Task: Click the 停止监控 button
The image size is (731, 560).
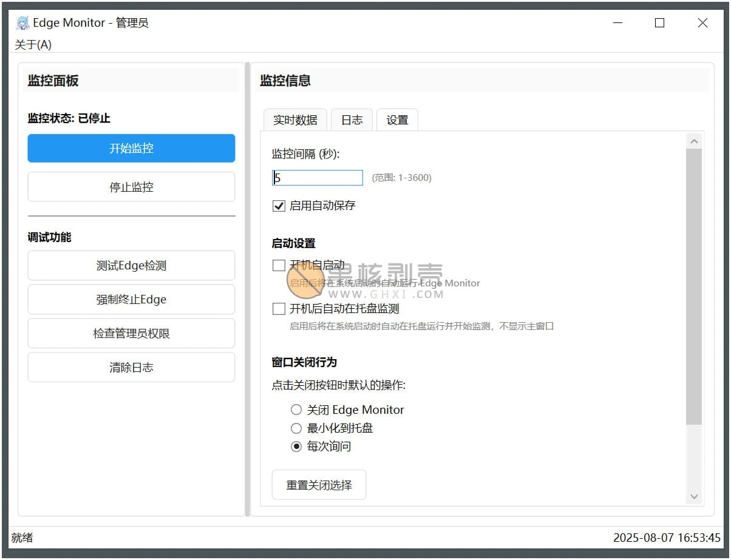Action: coord(131,186)
